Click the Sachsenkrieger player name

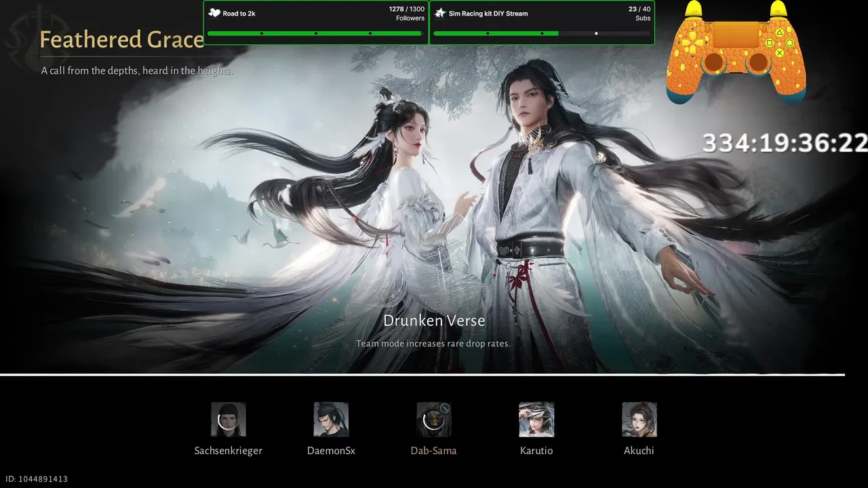point(228,451)
